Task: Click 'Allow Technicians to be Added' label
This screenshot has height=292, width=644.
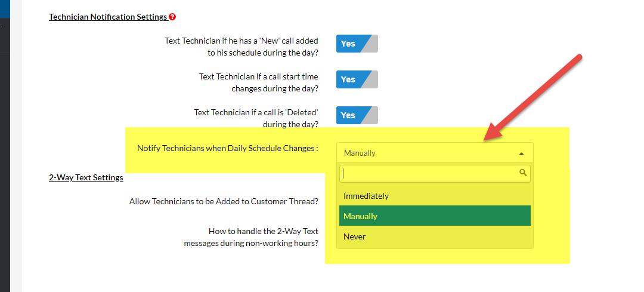Action: click(223, 201)
